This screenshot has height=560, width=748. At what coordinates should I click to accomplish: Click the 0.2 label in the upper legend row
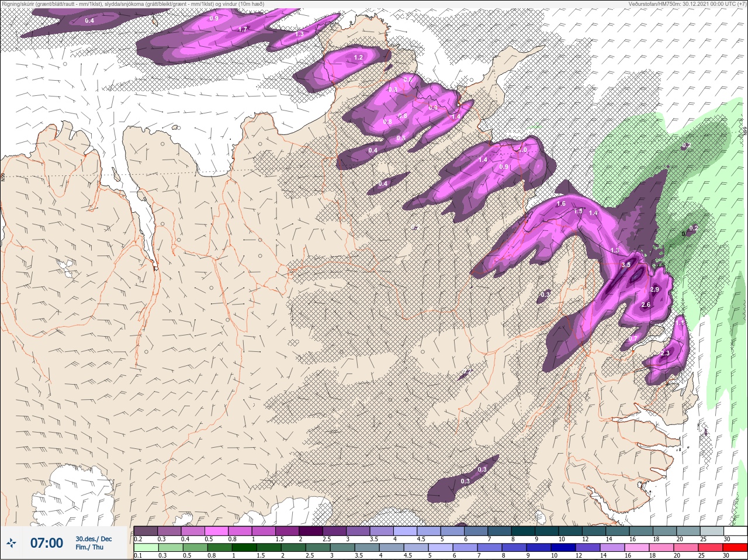click(138, 539)
